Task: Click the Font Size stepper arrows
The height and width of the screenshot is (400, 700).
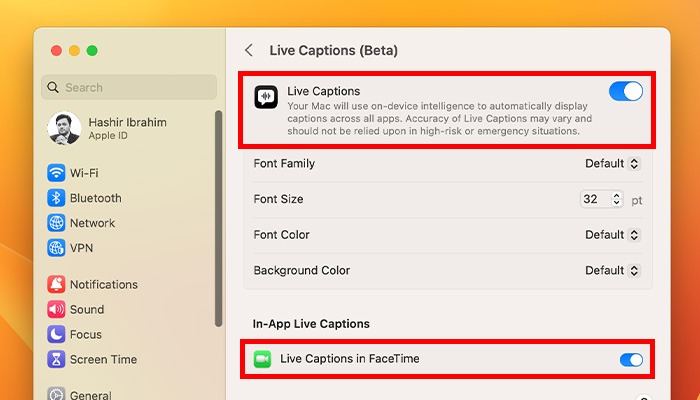Action: 617,199
